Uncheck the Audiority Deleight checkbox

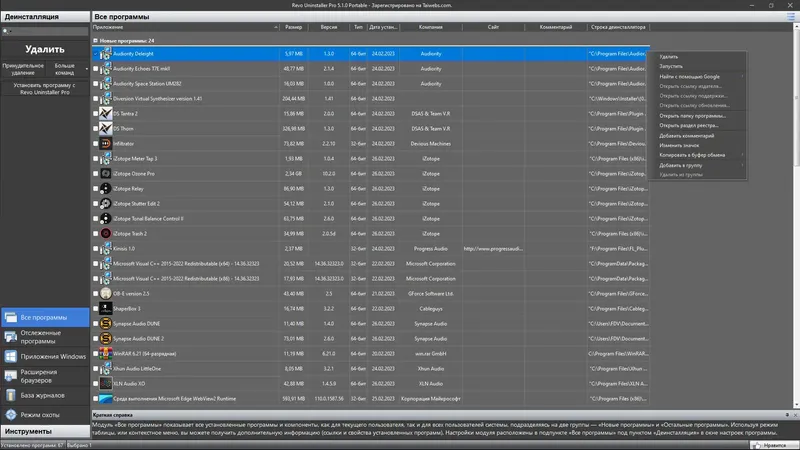pyautogui.click(x=95, y=54)
